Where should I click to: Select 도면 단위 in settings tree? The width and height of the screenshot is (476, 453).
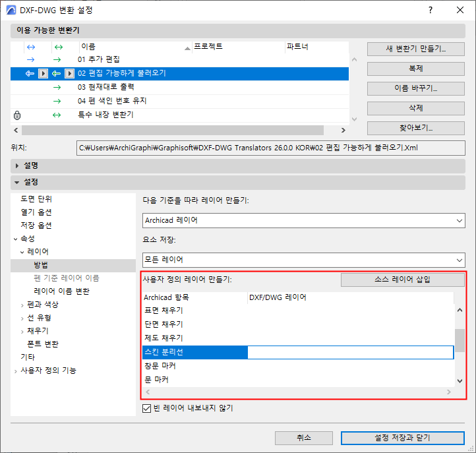pos(36,199)
